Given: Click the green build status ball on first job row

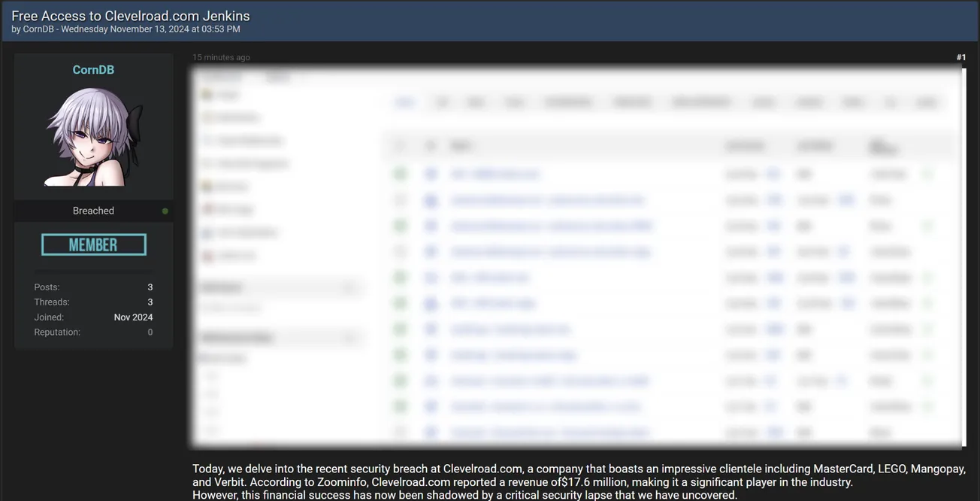Looking at the screenshot, I should pyautogui.click(x=399, y=173).
